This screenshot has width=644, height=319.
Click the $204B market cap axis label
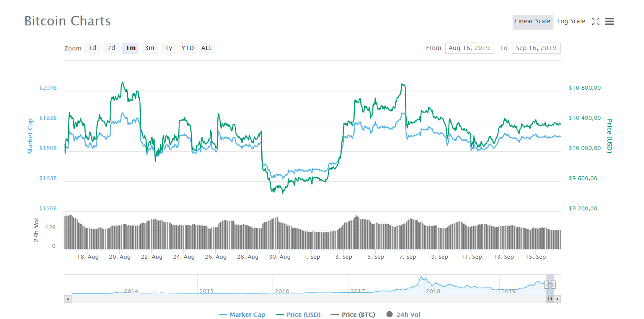coord(48,88)
